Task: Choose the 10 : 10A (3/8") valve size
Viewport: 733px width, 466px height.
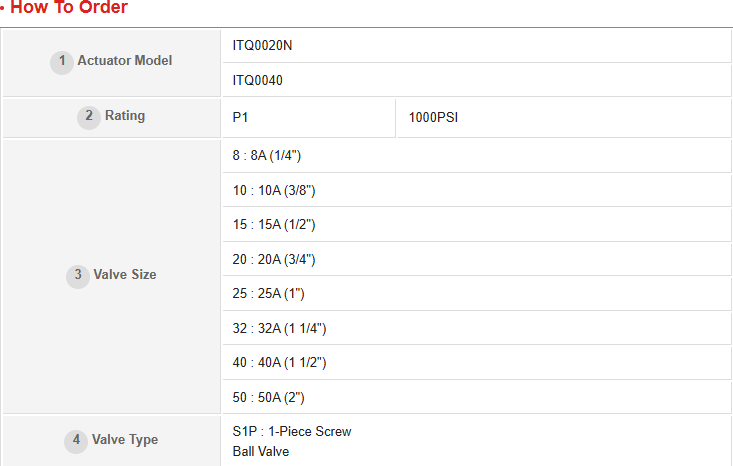Action: (274, 190)
